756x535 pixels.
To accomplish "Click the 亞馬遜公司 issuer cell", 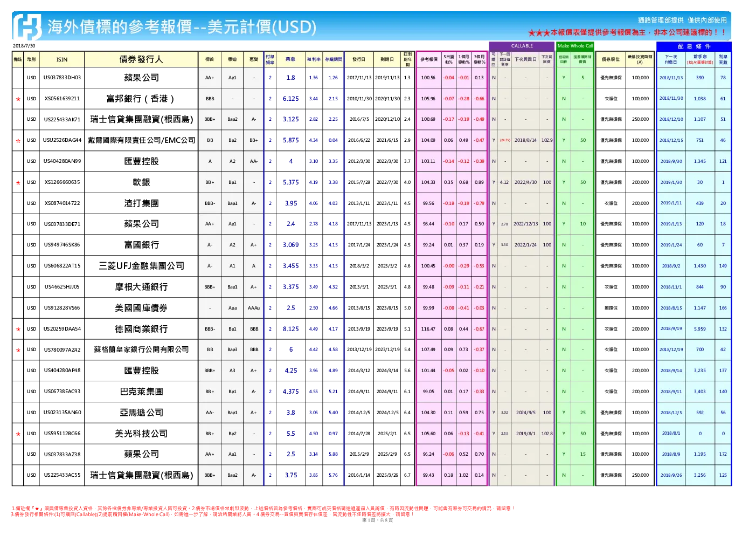I will click(x=141, y=413).
